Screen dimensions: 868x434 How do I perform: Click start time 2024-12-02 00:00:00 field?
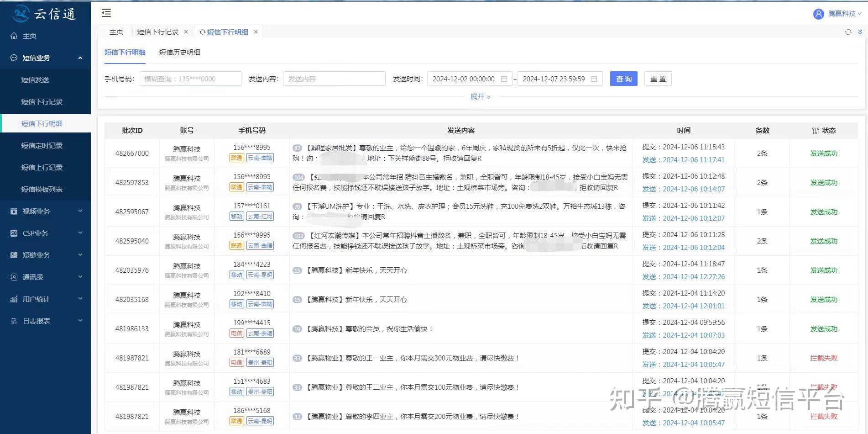coord(470,79)
